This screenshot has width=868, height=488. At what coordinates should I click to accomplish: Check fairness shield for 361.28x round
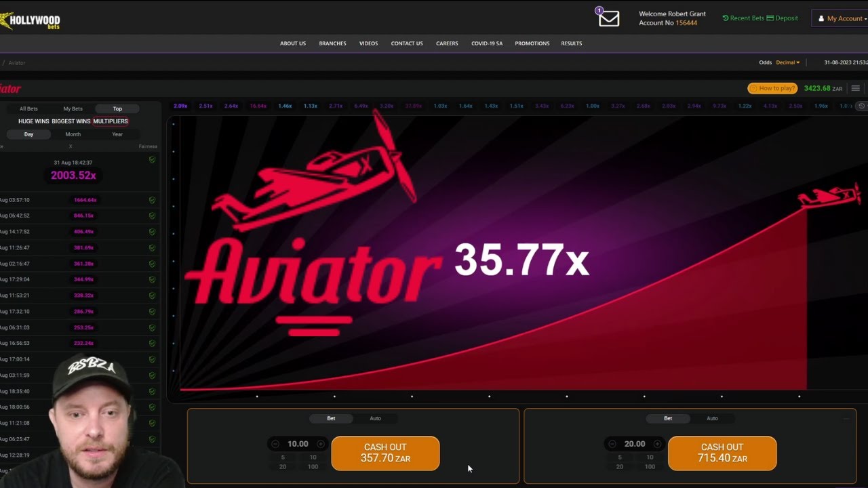coord(152,264)
